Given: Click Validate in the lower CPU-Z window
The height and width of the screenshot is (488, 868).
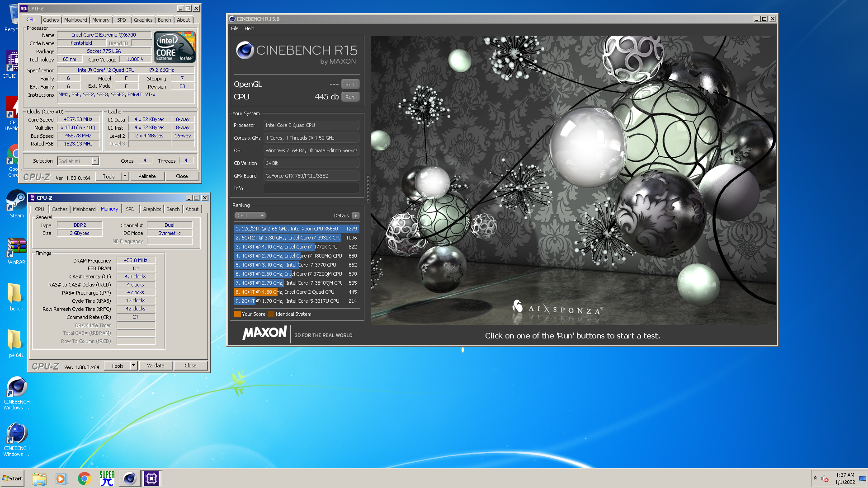Looking at the screenshot, I should (156, 366).
